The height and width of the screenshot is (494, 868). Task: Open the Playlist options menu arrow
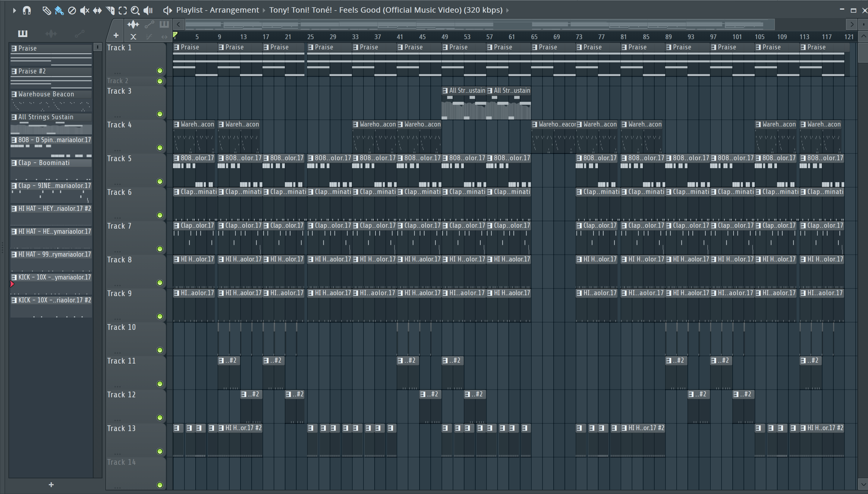point(14,11)
